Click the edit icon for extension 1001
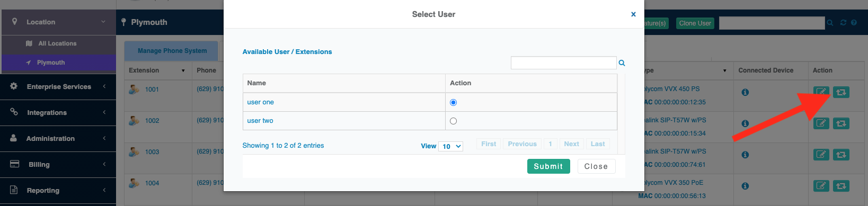This screenshot has width=868, height=206. (x=821, y=92)
